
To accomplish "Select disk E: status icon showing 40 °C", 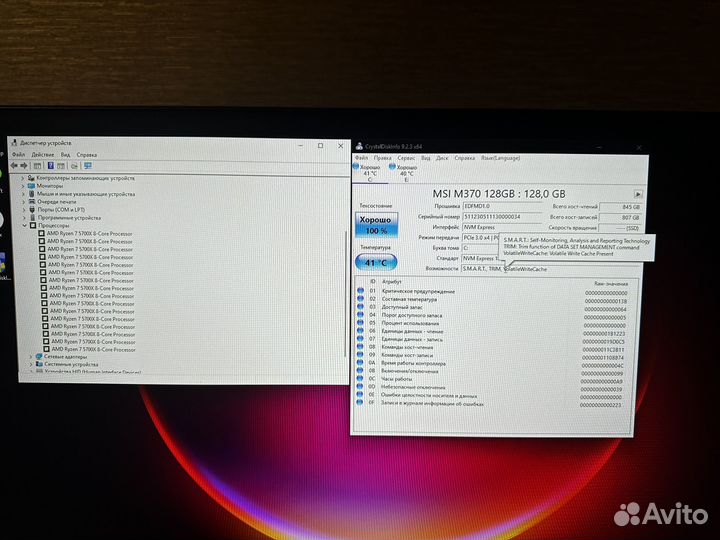I will pos(406,172).
